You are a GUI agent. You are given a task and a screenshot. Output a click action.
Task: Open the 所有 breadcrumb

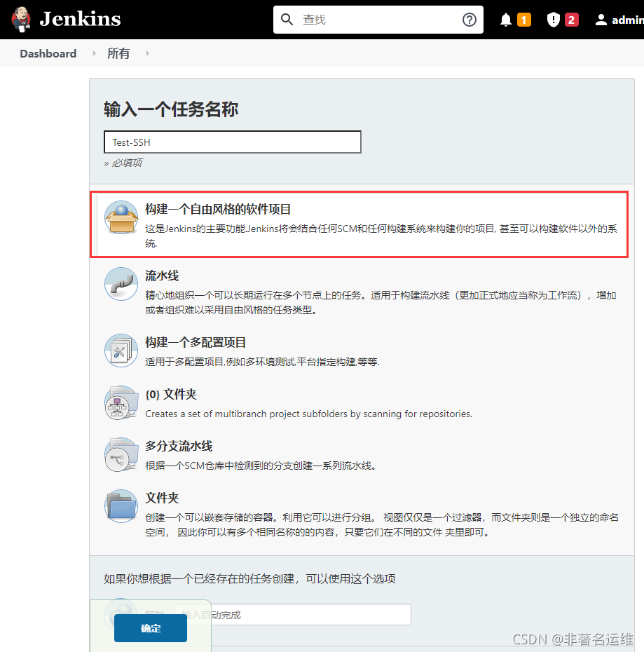tap(118, 53)
